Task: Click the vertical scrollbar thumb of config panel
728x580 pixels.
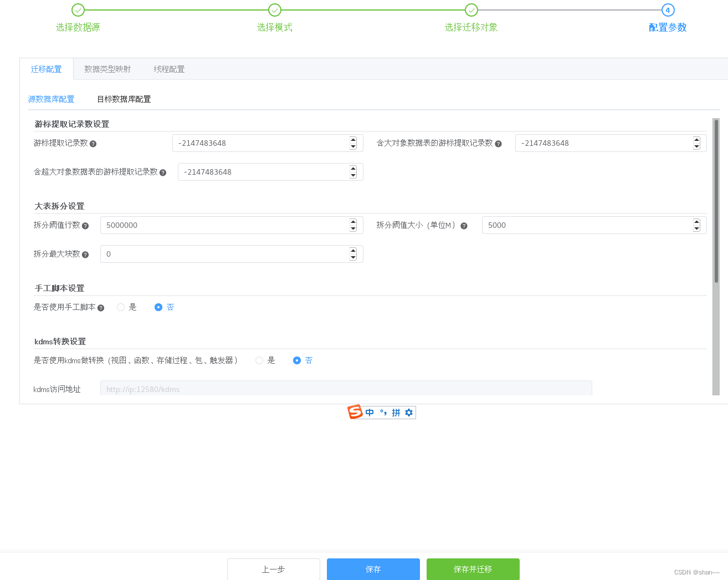Action: [x=716, y=201]
